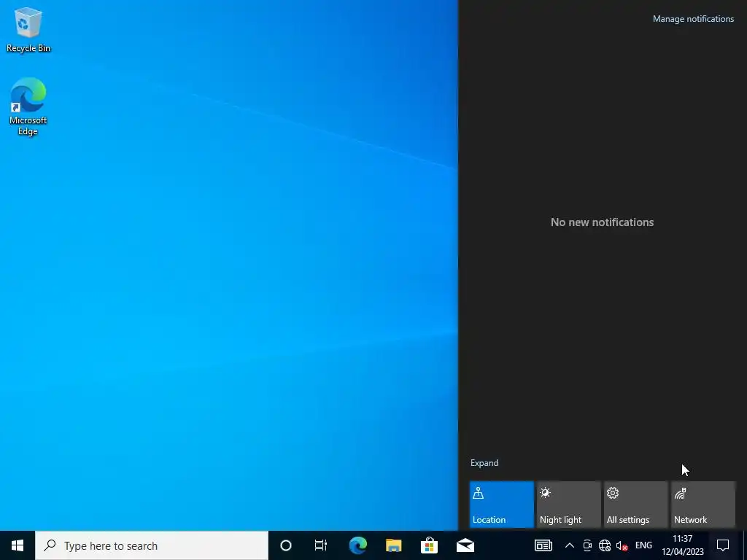Show hidden system tray icons

pyautogui.click(x=569, y=545)
